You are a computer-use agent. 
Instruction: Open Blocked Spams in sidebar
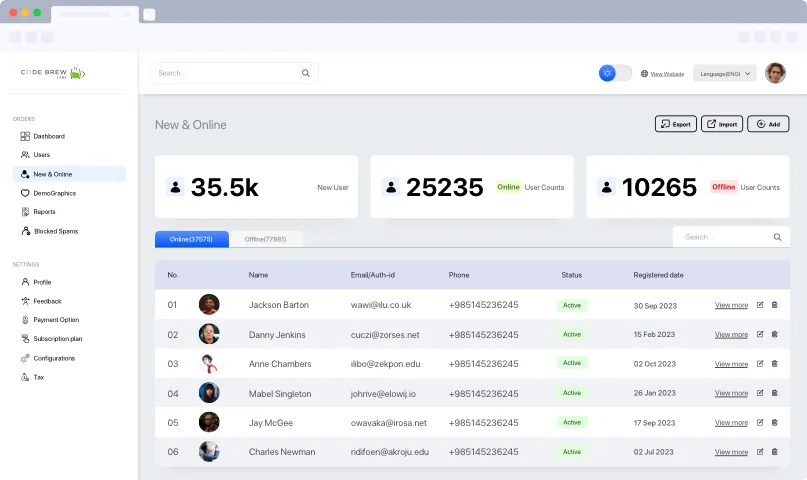[x=50, y=231]
